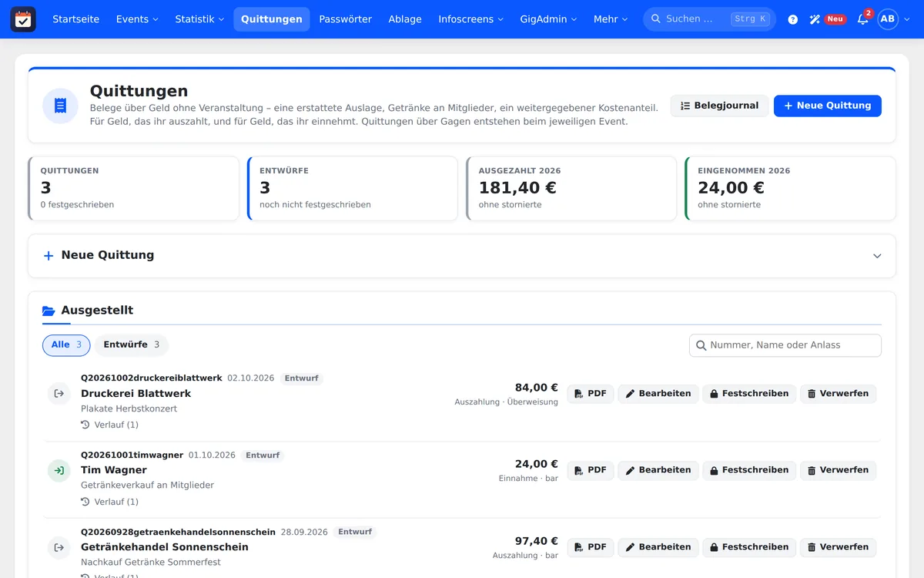
Task: Open the Statistik dropdown menu
Action: coord(199,19)
